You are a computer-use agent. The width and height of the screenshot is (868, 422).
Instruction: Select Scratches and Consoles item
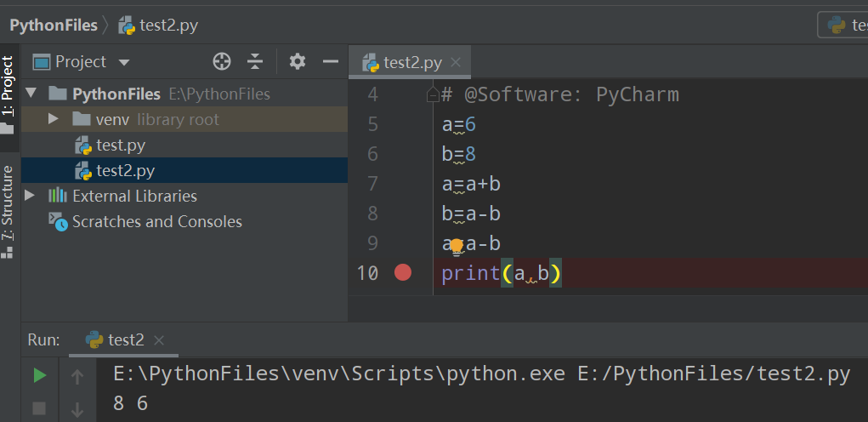point(184,221)
